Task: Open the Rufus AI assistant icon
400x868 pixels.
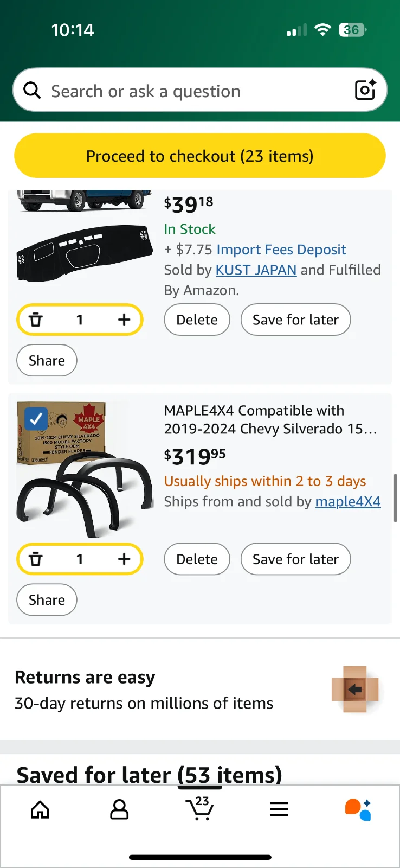Action: pos(358,809)
